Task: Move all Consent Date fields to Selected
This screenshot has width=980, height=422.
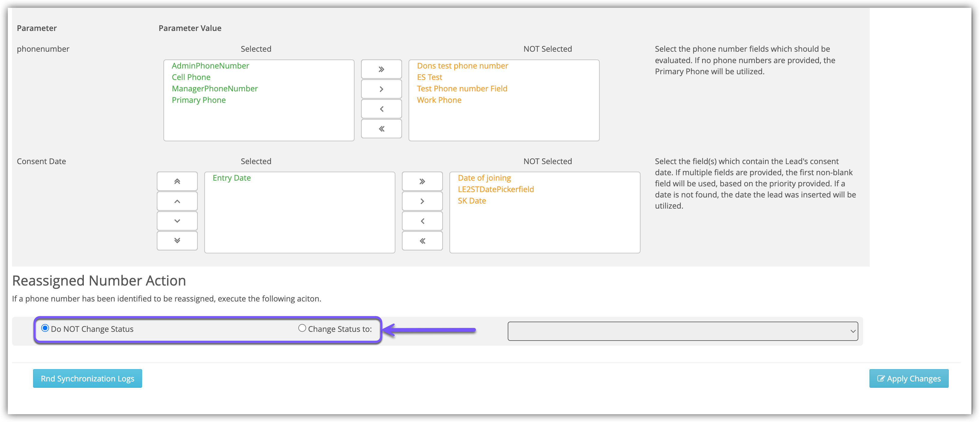Action: pos(422,241)
